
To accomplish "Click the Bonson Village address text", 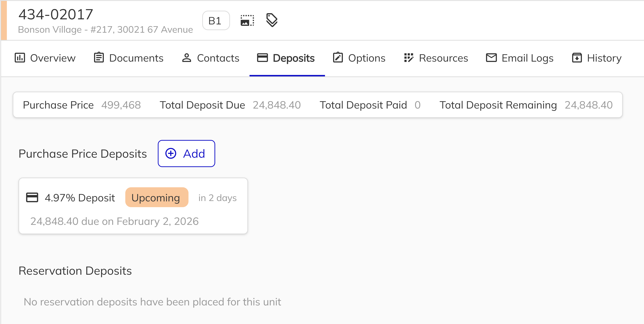I will [x=105, y=29].
